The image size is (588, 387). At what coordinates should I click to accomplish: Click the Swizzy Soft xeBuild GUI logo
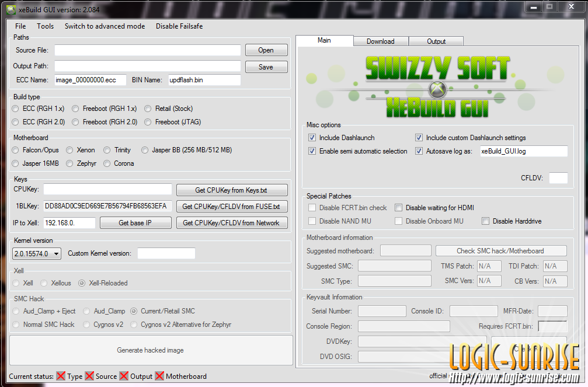click(x=437, y=86)
